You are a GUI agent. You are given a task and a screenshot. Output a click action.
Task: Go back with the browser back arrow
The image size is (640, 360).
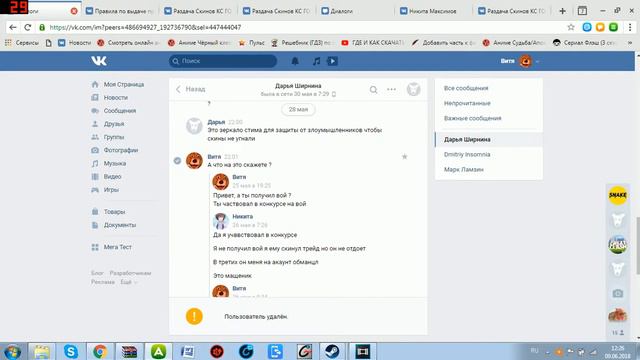pos(13,27)
